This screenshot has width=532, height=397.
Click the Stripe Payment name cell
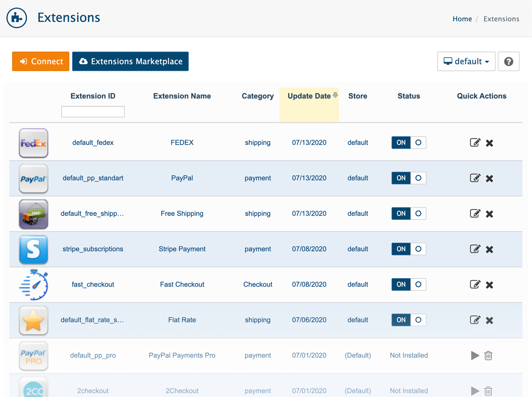182,249
